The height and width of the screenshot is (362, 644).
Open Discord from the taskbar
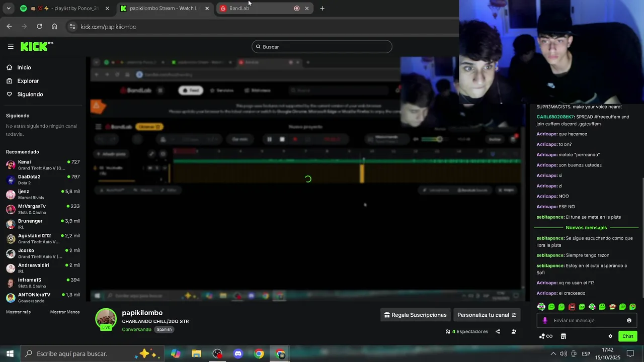pos(238,354)
